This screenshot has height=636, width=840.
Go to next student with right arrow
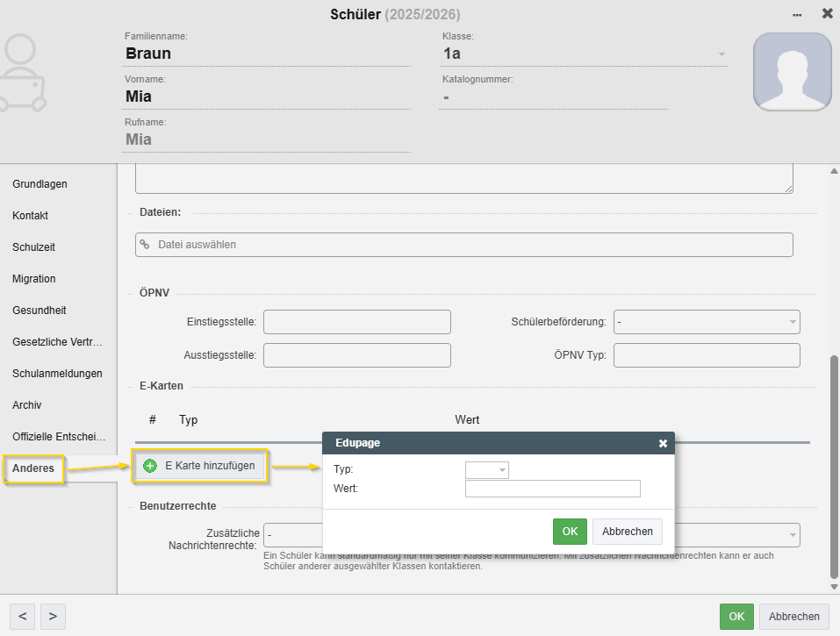53,617
